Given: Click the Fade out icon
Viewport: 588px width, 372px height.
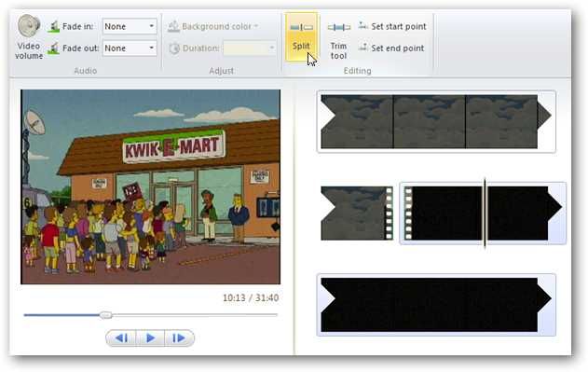Looking at the screenshot, I should point(54,48).
